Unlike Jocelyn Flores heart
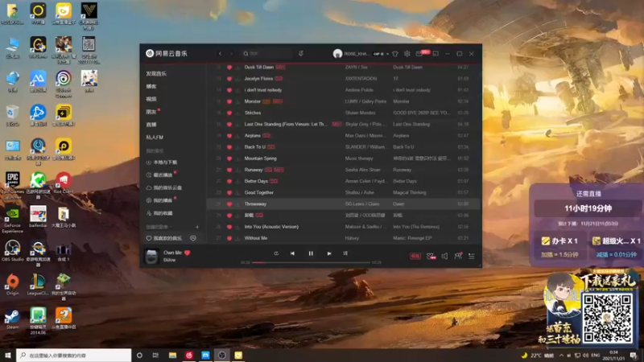The image size is (644, 362). click(x=229, y=79)
